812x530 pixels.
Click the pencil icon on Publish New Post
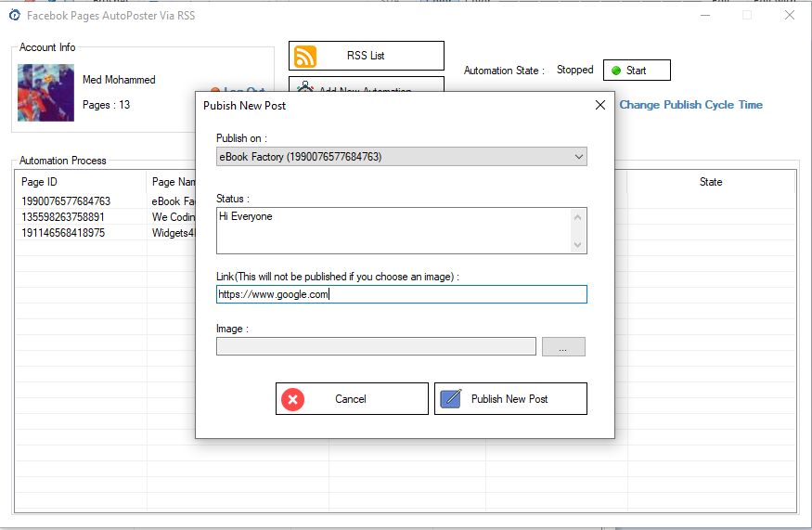click(x=450, y=399)
